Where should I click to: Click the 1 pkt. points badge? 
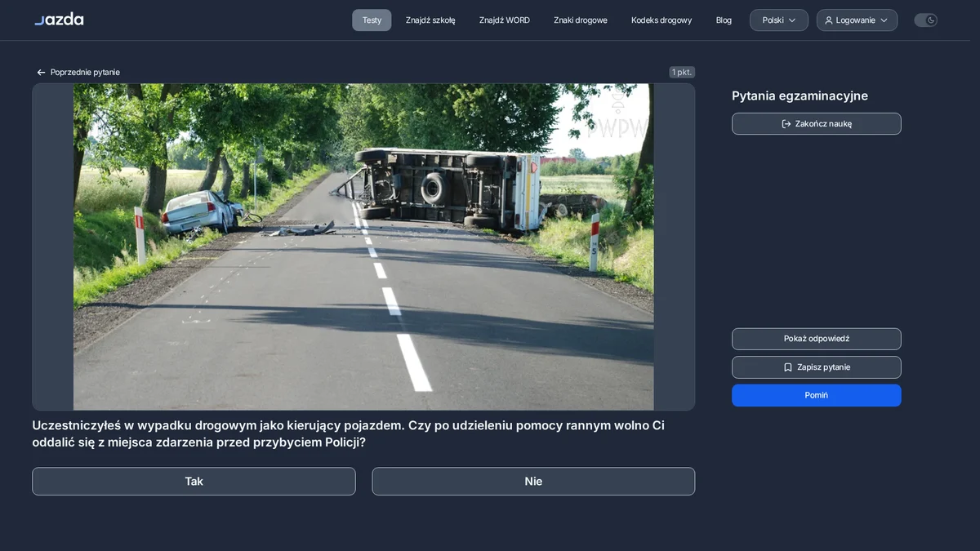682,72
